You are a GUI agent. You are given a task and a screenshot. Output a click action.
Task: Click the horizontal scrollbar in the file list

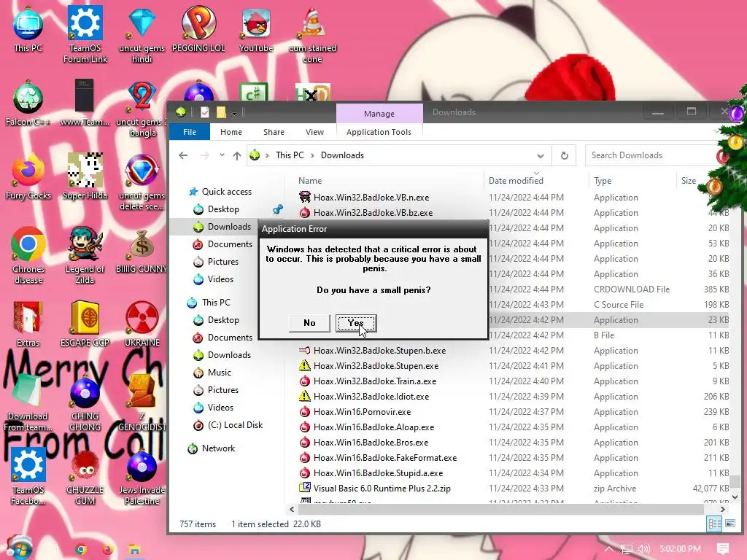tap(501, 509)
